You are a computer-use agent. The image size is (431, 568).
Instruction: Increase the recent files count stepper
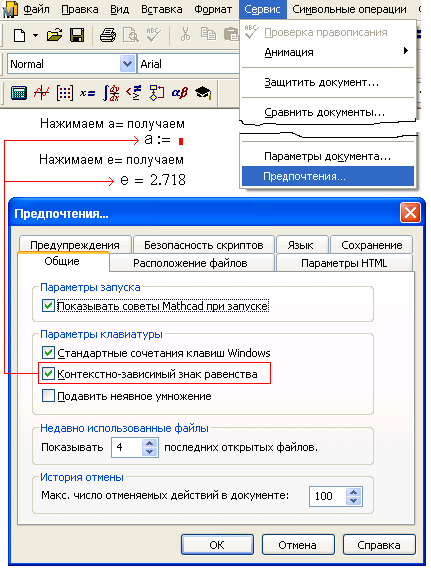150,443
